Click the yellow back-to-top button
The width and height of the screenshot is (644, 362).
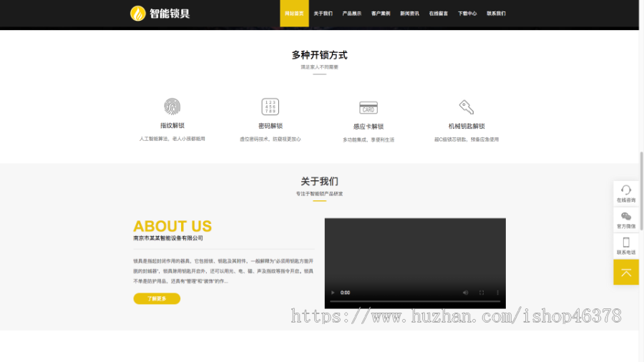626,272
